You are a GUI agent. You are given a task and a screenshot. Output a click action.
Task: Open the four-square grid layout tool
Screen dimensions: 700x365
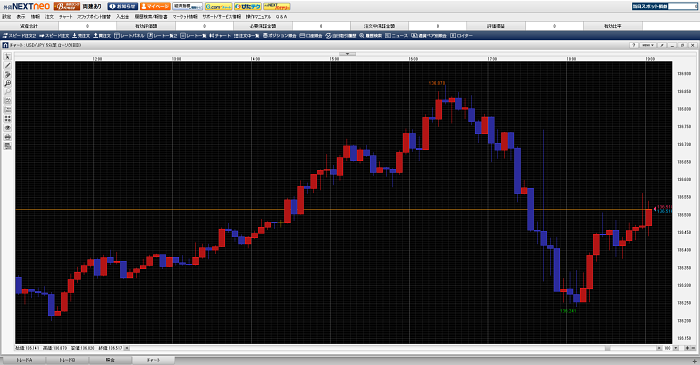8,119
